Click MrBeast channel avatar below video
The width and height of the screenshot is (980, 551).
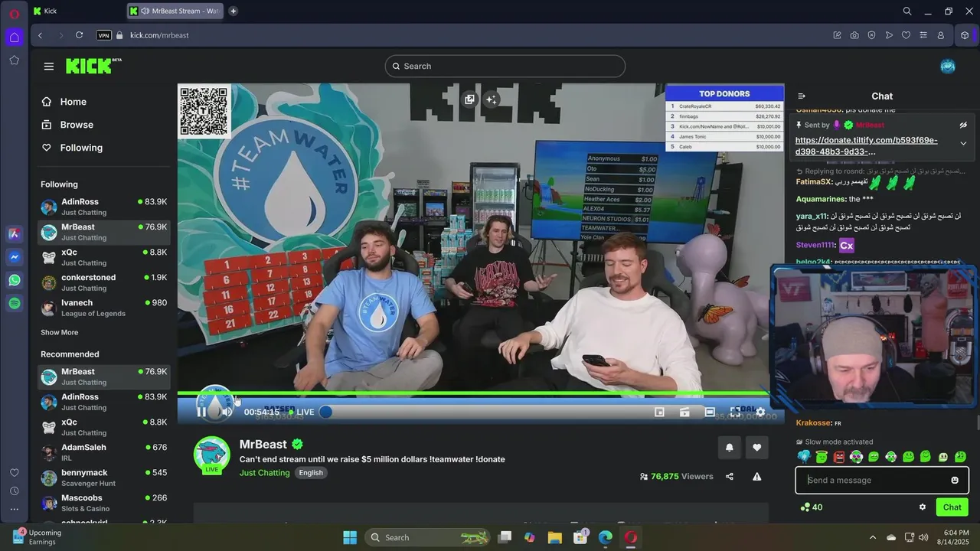coord(211,455)
